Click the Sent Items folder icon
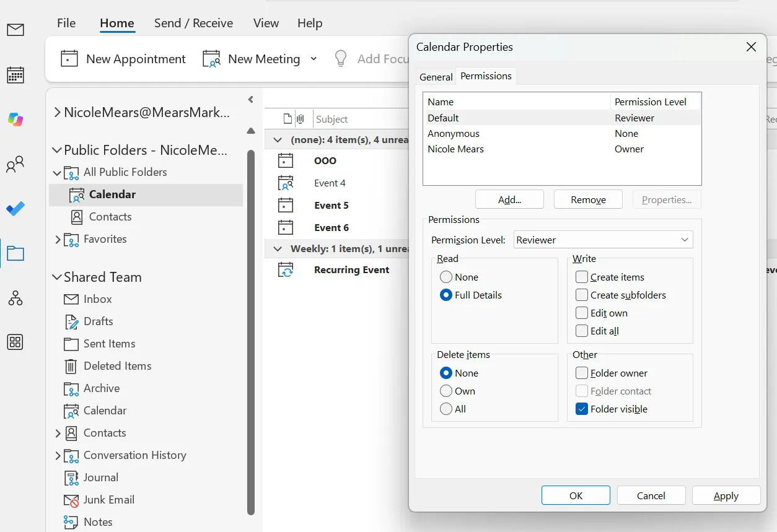Image resolution: width=777 pixels, height=532 pixels. coord(72,344)
